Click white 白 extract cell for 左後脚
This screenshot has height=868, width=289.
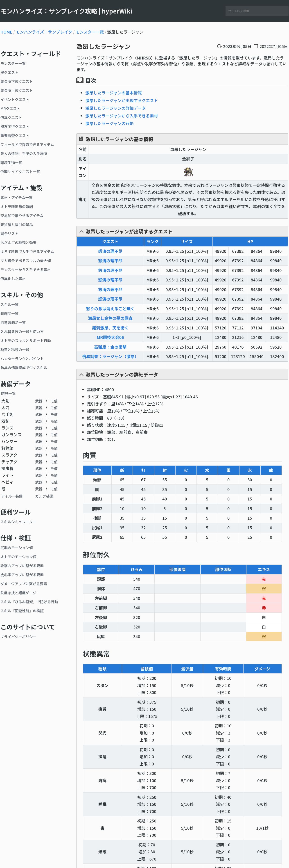264,617
